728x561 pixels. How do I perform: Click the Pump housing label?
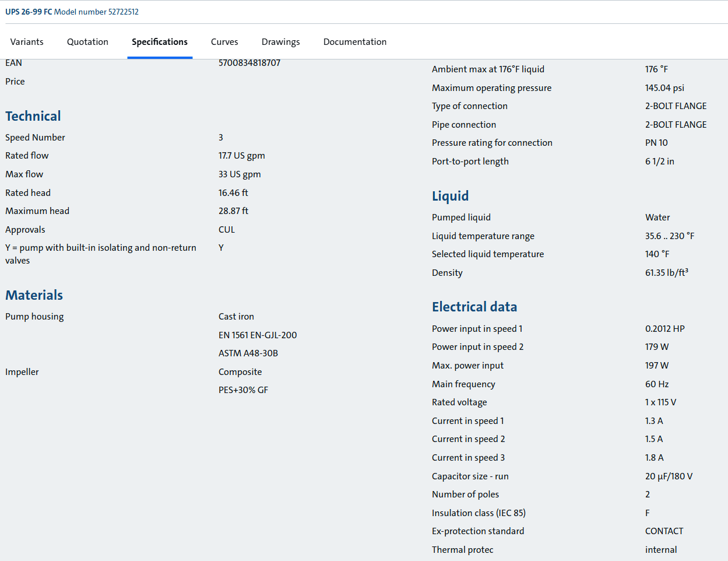[34, 317]
